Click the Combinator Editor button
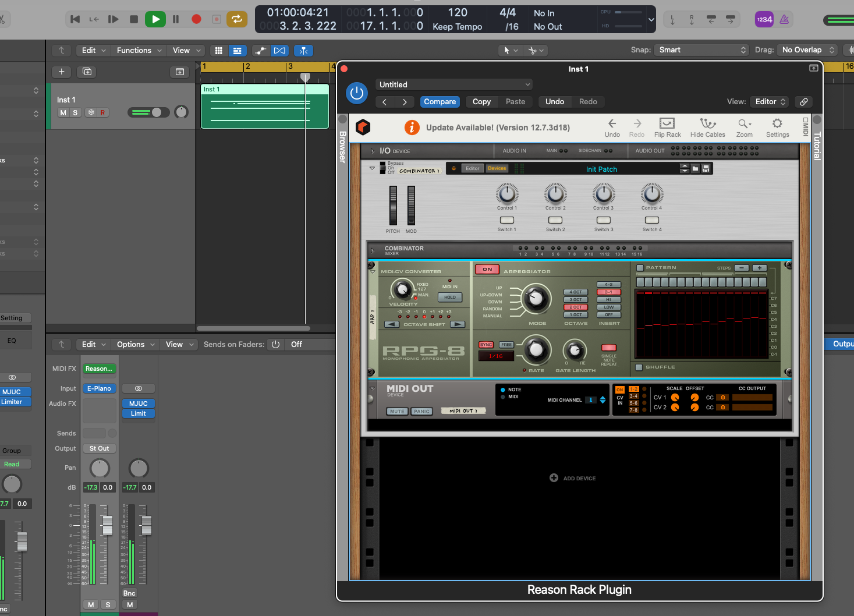This screenshot has width=854, height=616. 472,169
